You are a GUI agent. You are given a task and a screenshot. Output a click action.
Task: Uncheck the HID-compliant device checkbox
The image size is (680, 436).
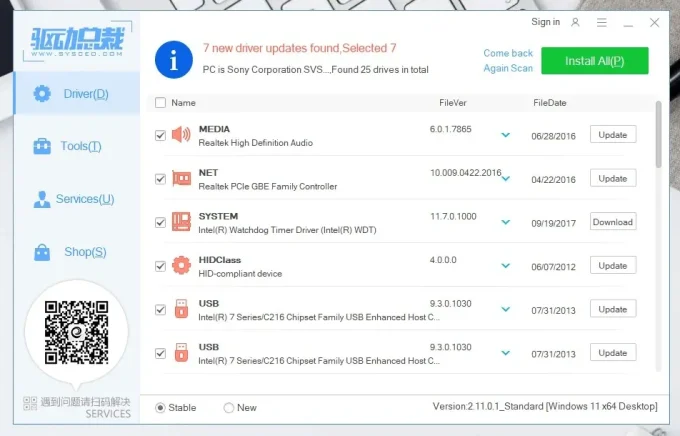[160, 266]
